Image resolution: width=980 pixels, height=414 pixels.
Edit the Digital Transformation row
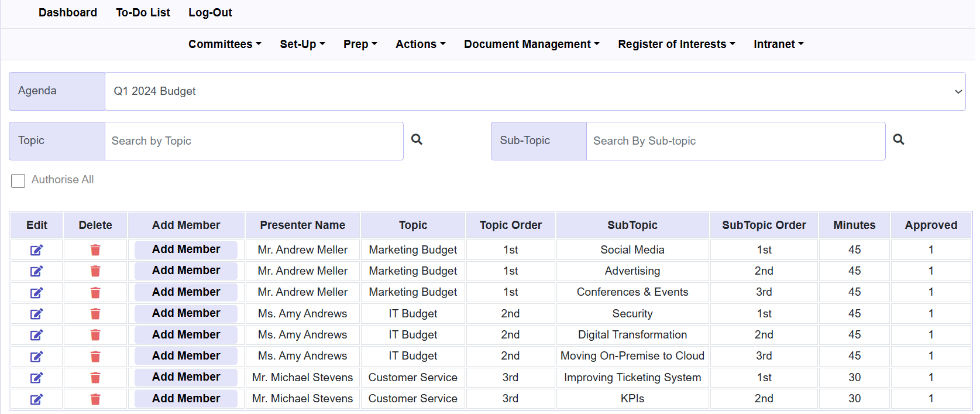pos(36,335)
